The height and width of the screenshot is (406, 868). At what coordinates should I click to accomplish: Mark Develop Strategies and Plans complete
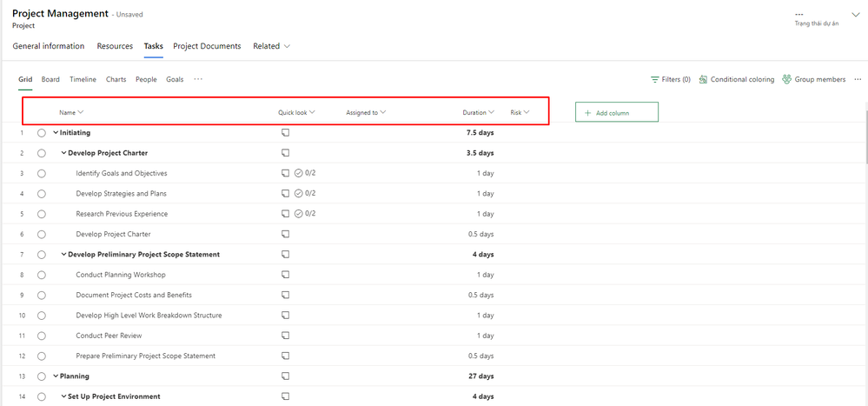coord(42,194)
